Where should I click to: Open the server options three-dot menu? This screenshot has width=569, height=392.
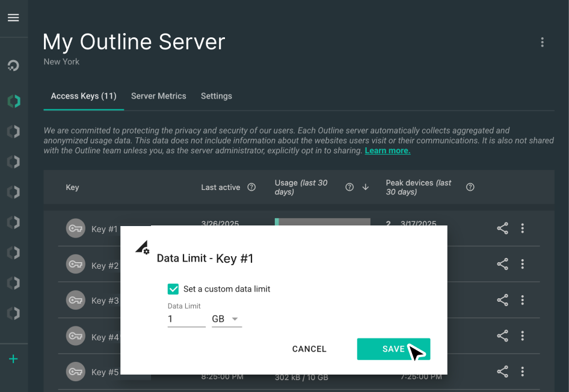pyautogui.click(x=542, y=42)
